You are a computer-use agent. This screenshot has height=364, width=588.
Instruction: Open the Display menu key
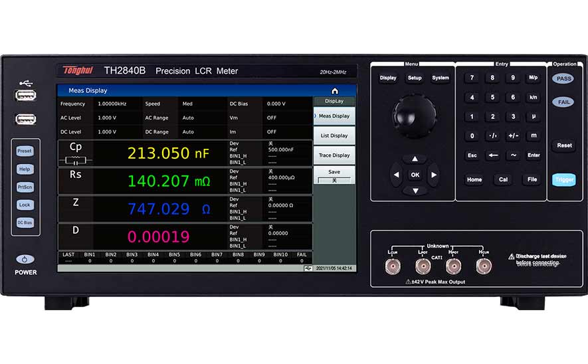pyautogui.click(x=388, y=78)
